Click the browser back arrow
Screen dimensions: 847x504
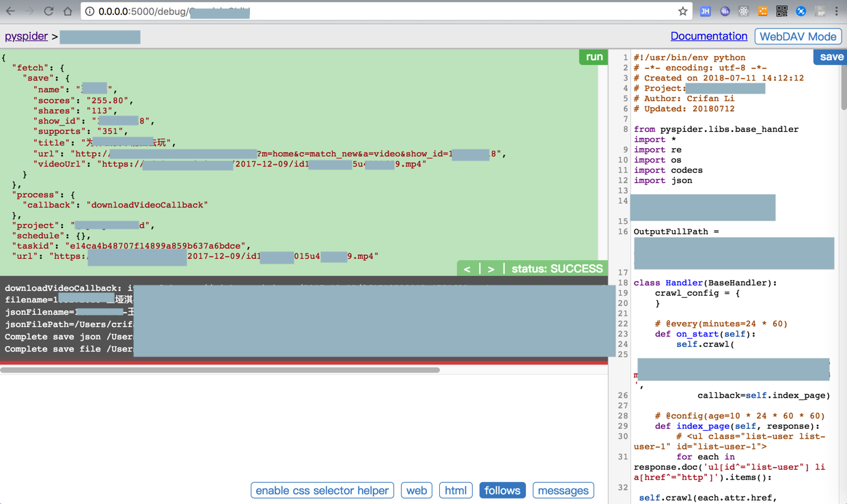[x=10, y=12]
